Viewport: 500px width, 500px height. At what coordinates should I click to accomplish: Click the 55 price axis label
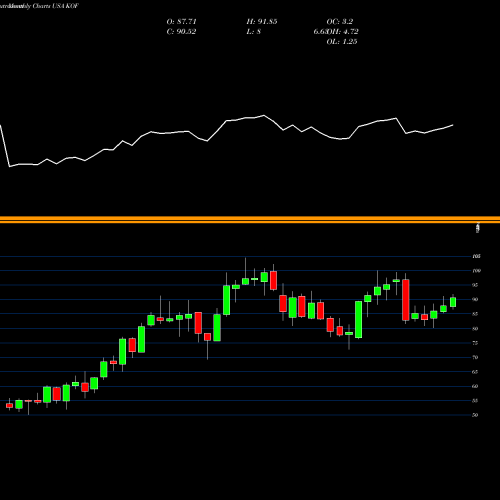click(475, 400)
